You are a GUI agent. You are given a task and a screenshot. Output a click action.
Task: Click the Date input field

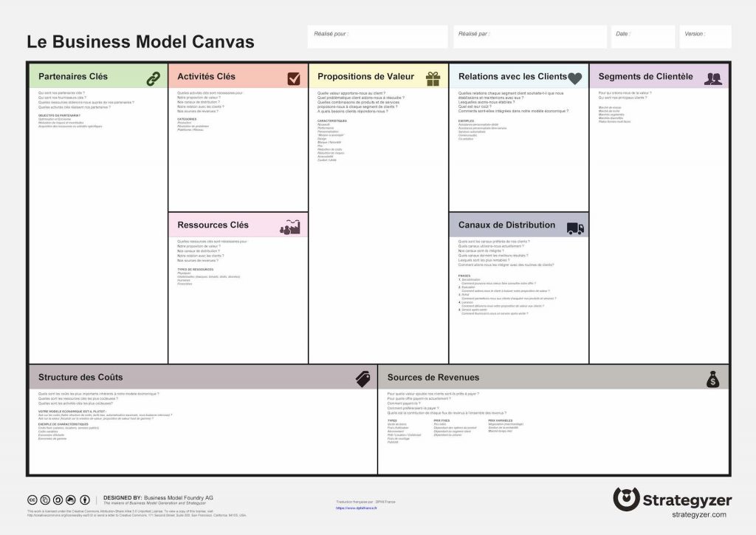pos(642,36)
